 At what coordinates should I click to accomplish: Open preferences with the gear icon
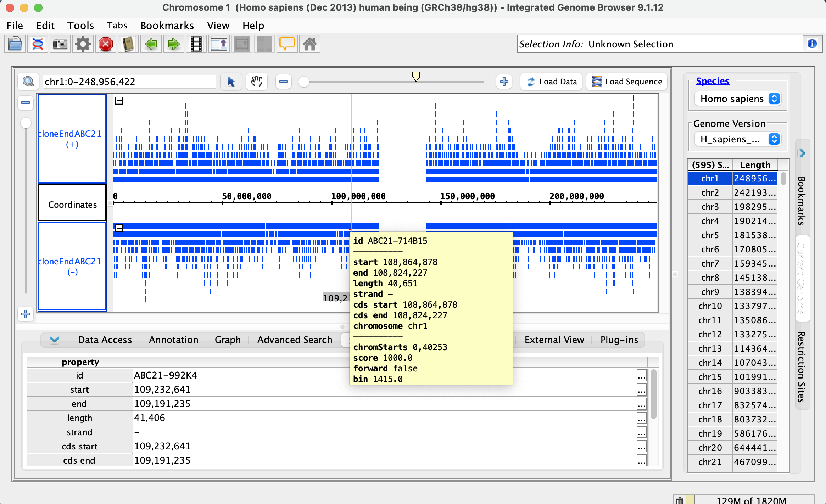coord(83,44)
